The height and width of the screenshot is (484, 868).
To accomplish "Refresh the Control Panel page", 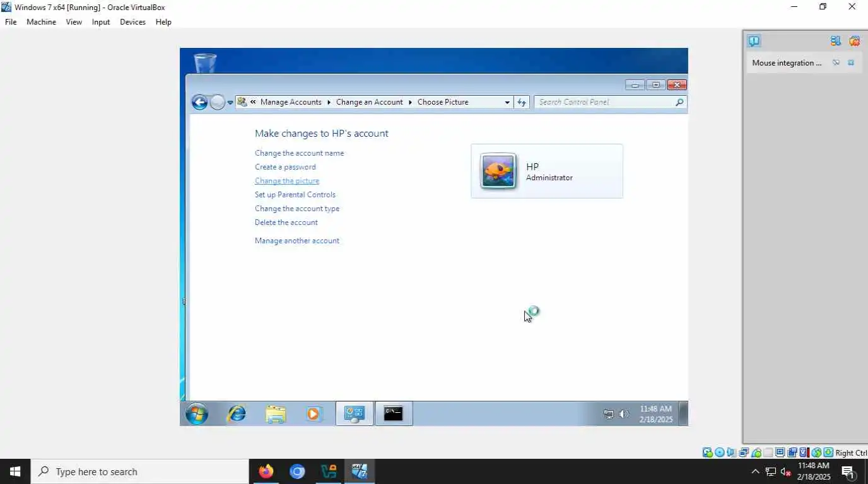I will pos(522,102).
